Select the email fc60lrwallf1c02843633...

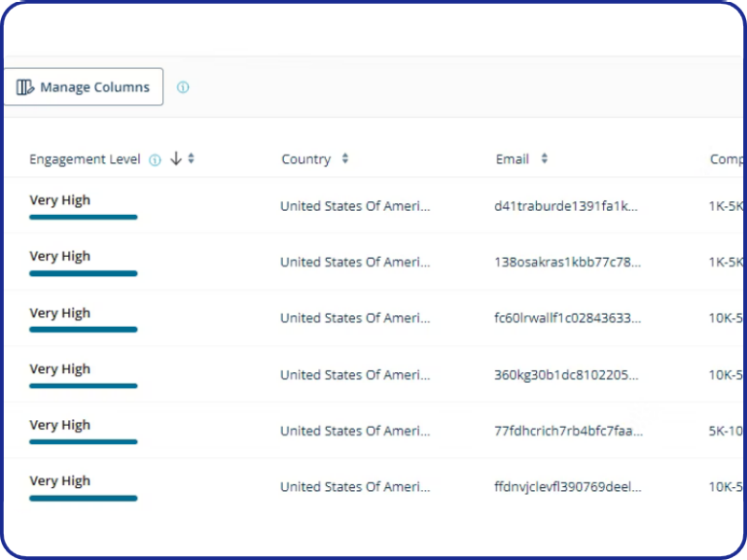click(x=567, y=318)
